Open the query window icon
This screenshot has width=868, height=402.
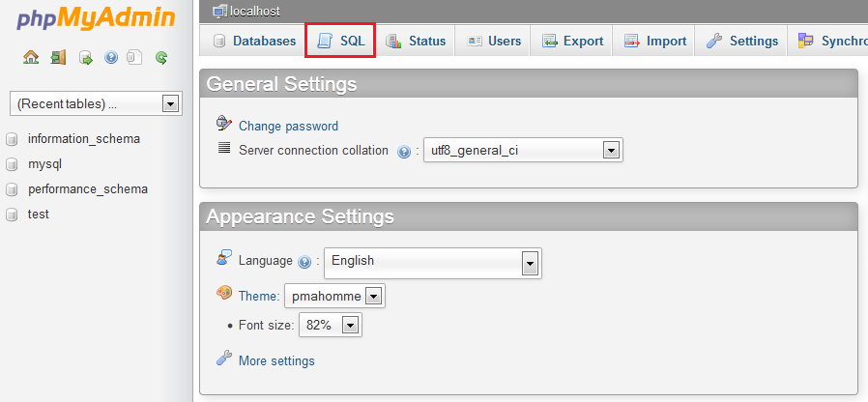(86, 57)
